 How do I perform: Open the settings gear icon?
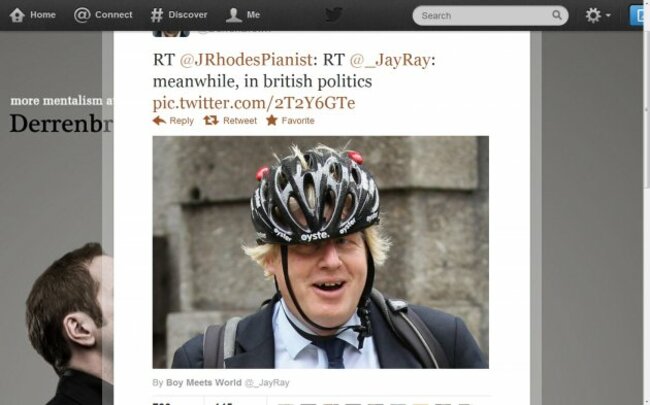[593, 15]
